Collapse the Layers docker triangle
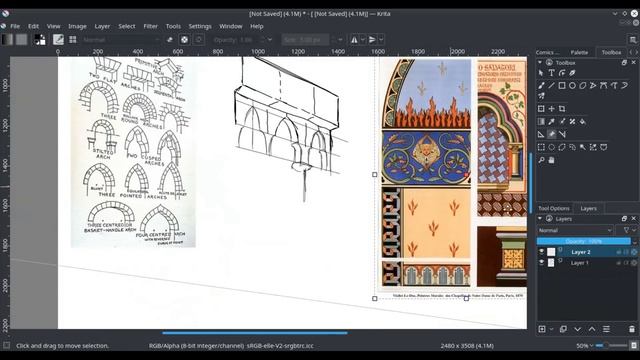Image resolution: width=640 pixels, height=360 pixels. click(540, 219)
